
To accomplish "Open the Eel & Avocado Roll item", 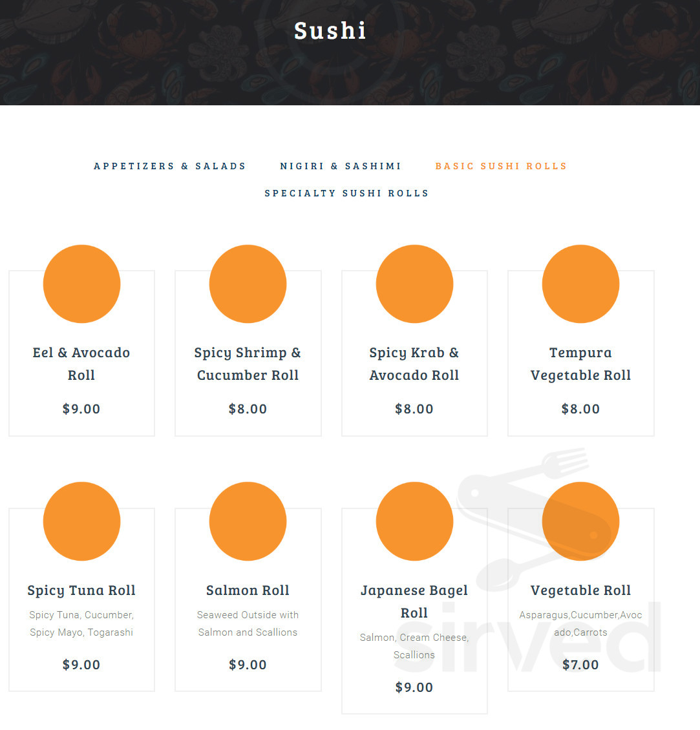I will click(x=81, y=363).
